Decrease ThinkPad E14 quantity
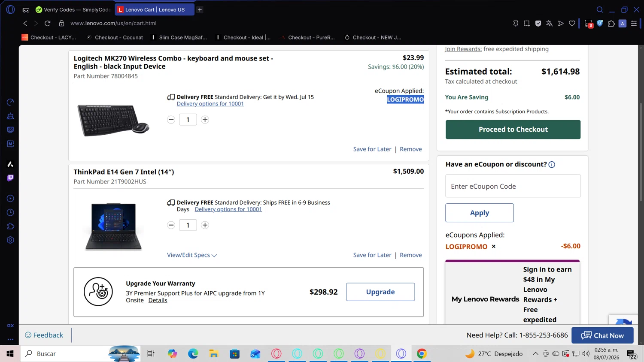The height and width of the screenshot is (362, 644). 171,225
